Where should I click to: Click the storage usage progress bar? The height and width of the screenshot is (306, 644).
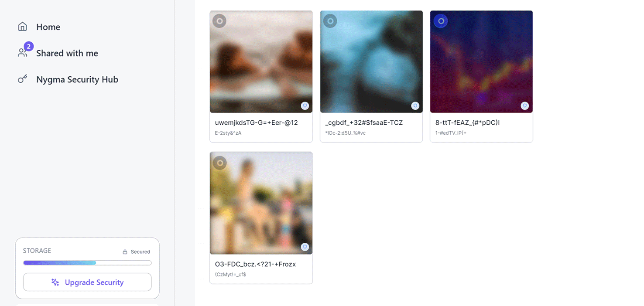(87, 263)
